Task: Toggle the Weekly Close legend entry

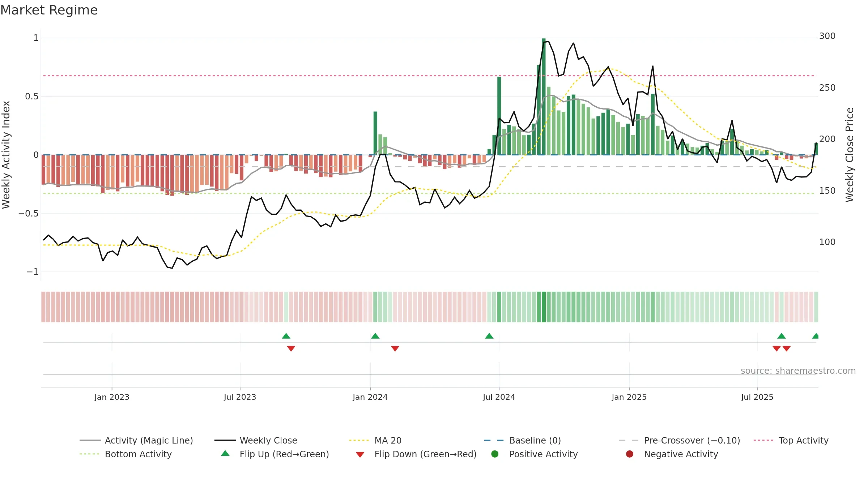Action: click(256, 440)
